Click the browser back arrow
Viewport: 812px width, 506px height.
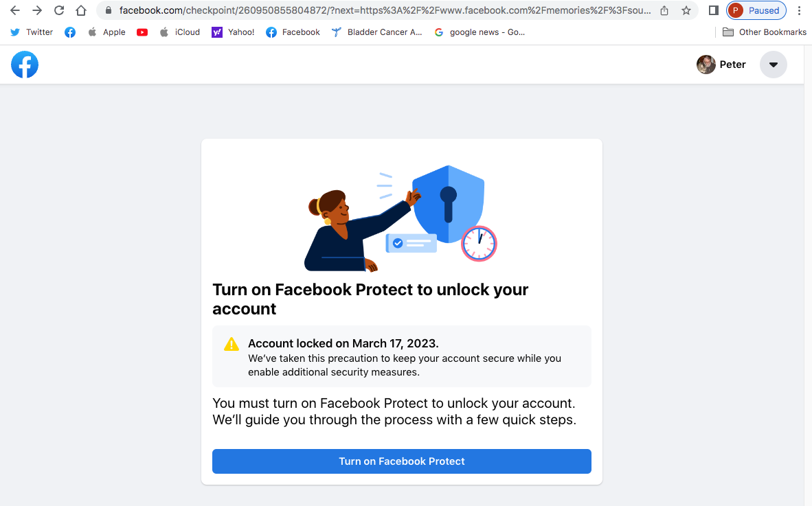pos(15,10)
